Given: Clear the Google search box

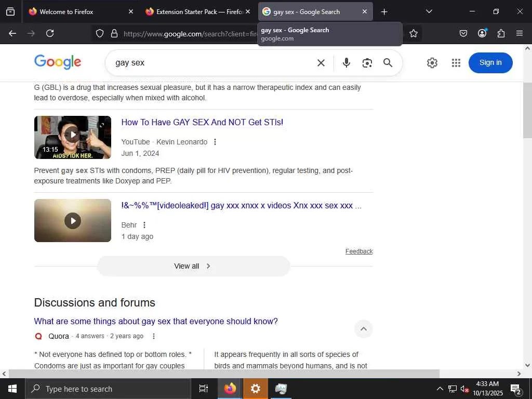Looking at the screenshot, I should (x=321, y=63).
